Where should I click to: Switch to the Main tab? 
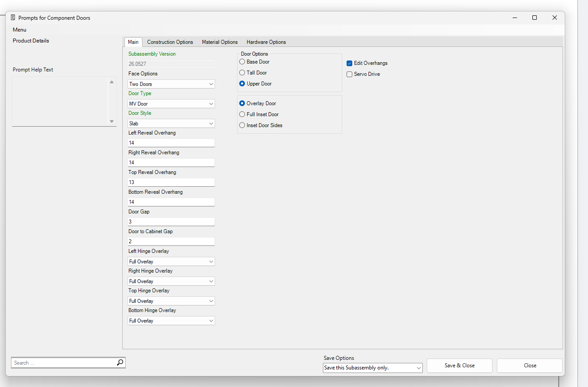click(x=133, y=42)
